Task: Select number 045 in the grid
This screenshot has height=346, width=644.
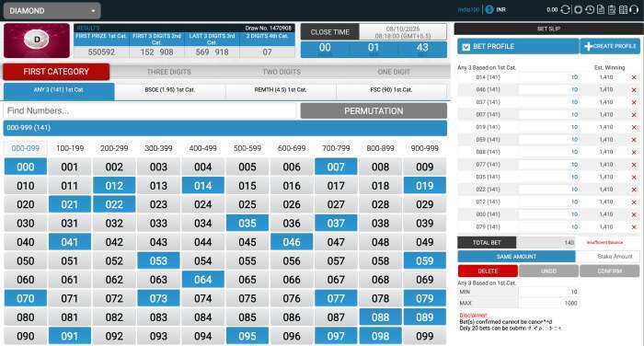Action: 247,242
